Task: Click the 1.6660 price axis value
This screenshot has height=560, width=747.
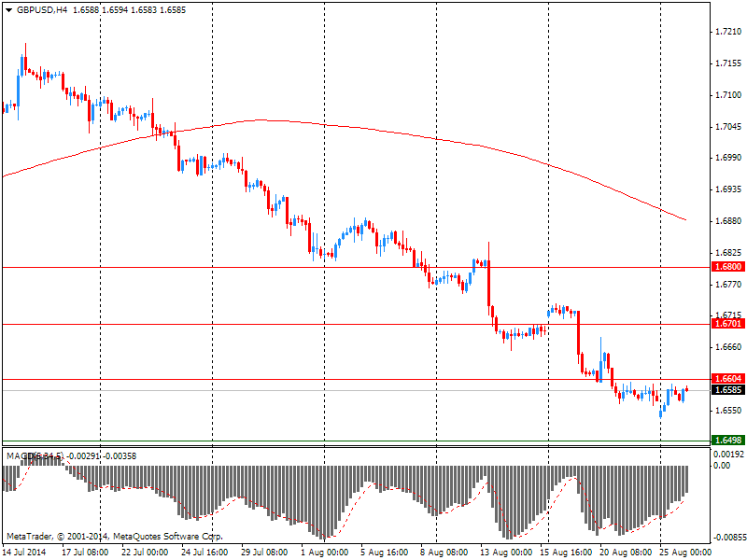Action: tap(729, 347)
